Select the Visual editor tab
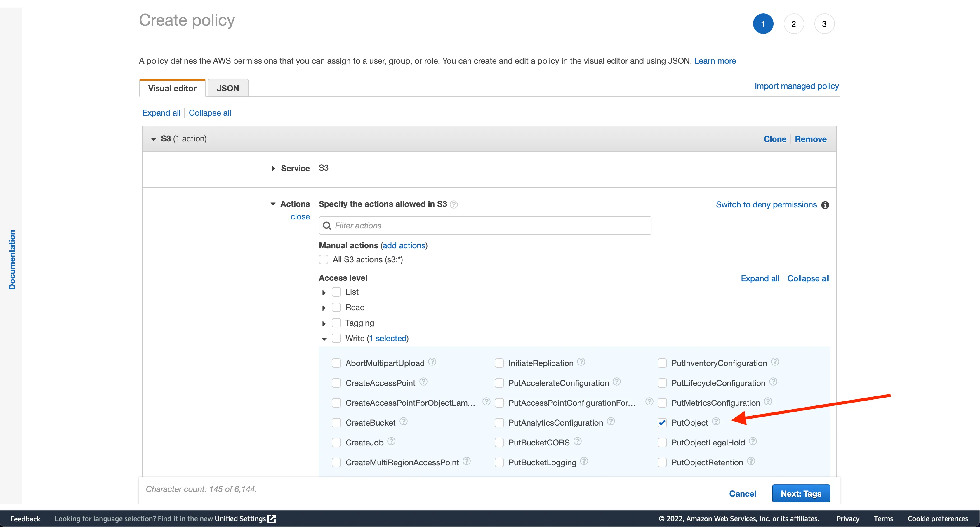The image size is (980, 527). 172,88
